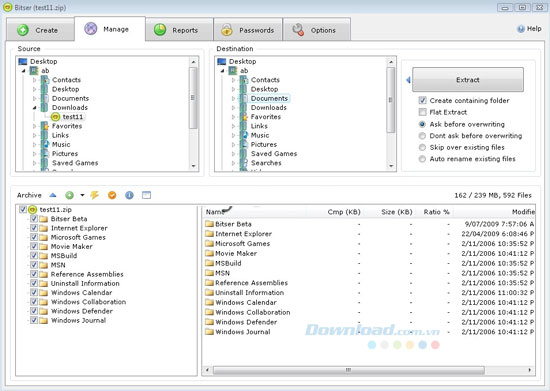Click the green add icon in the Archive toolbar
550x391 pixels.
click(69, 195)
